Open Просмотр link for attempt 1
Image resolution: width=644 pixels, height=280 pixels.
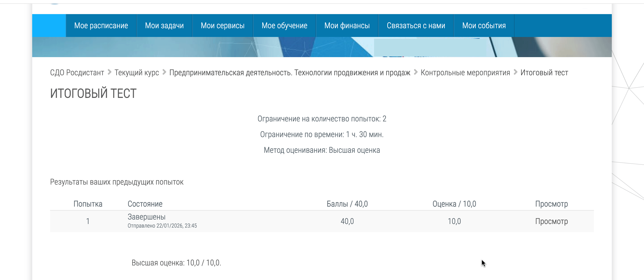point(551,221)
